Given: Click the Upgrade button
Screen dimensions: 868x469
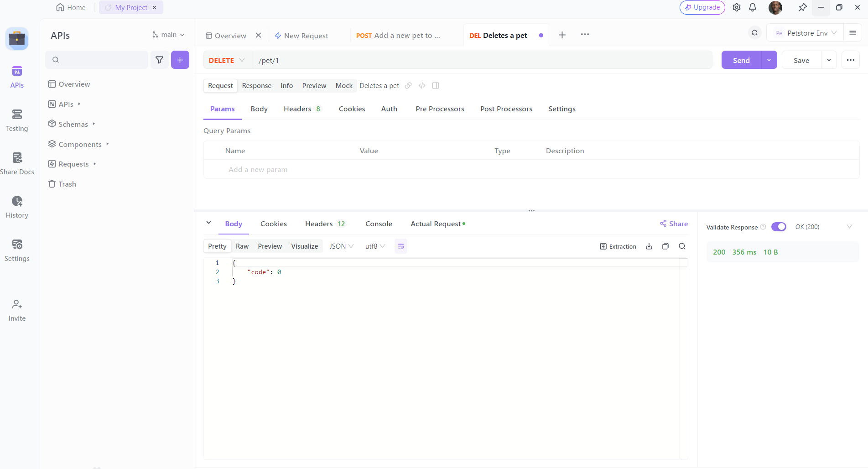Looking at the screenshot, I should [702, 7].
